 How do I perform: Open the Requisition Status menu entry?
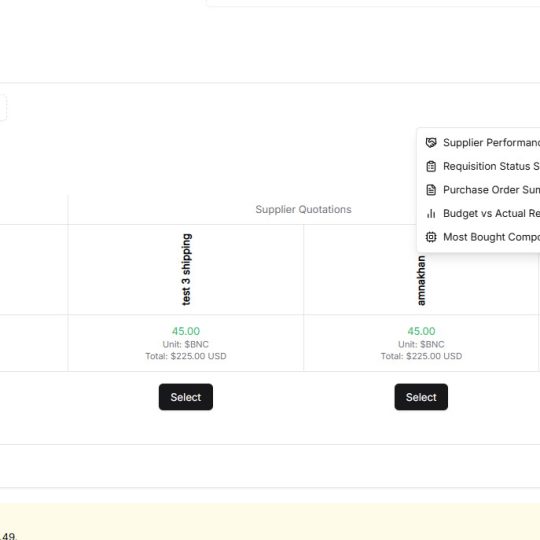point(480,166)
